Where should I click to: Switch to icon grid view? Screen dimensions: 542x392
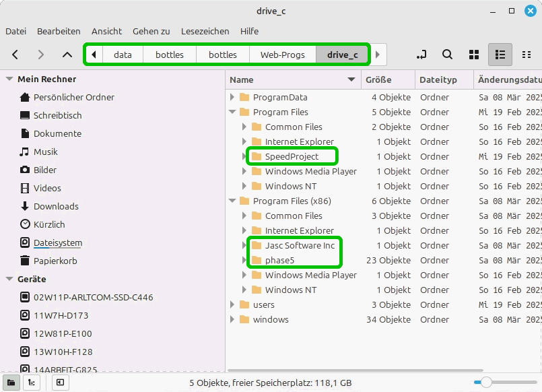click(x=474, y=55)
